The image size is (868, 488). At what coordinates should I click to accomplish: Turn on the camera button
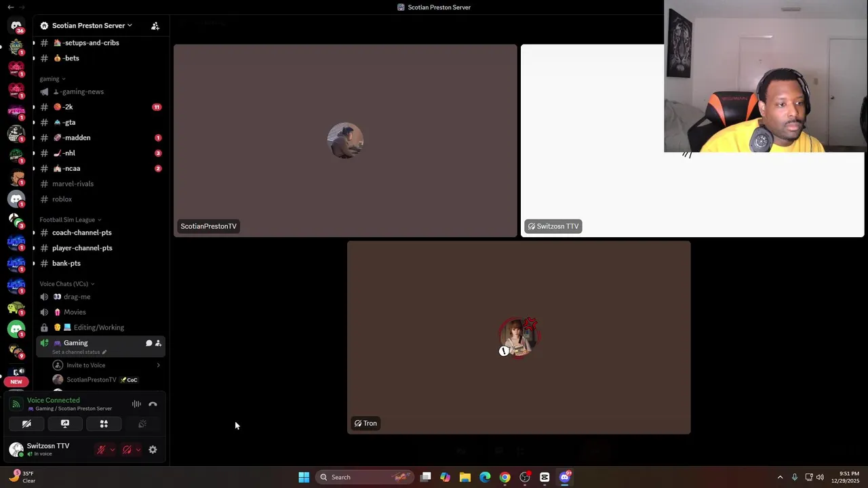[26, 424]
